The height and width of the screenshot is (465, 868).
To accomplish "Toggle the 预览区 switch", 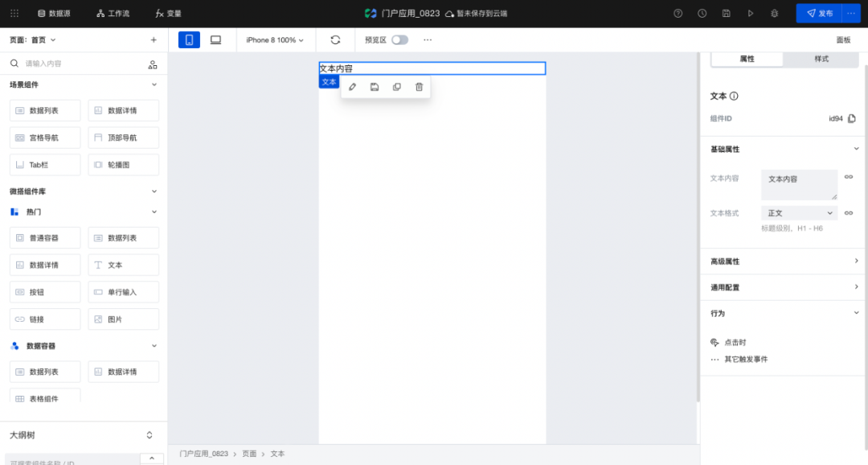I will coord(399,40).
